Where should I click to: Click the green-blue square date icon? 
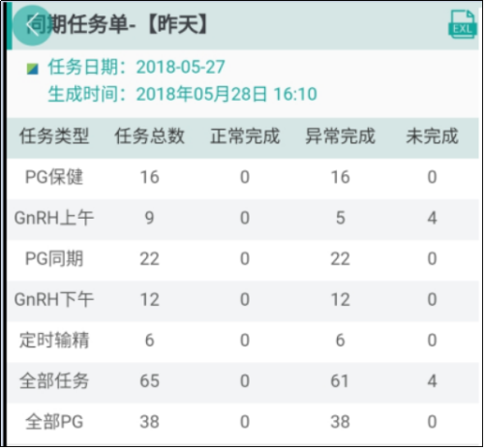pos(33,69)
